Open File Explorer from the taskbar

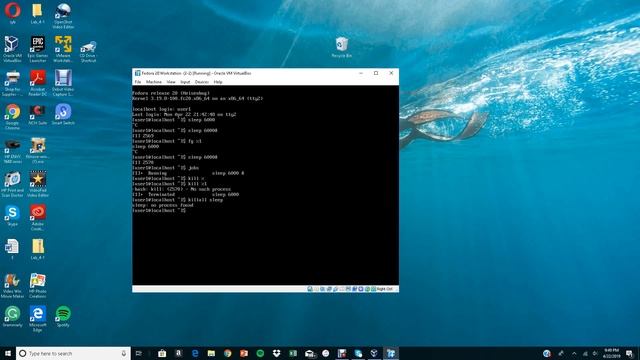pyautogui.click(x=211, y=353)
